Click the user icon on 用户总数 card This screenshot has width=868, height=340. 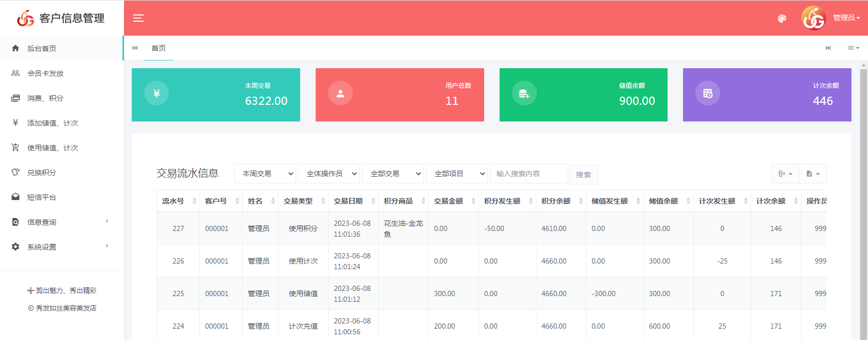(x=340, y=94)
